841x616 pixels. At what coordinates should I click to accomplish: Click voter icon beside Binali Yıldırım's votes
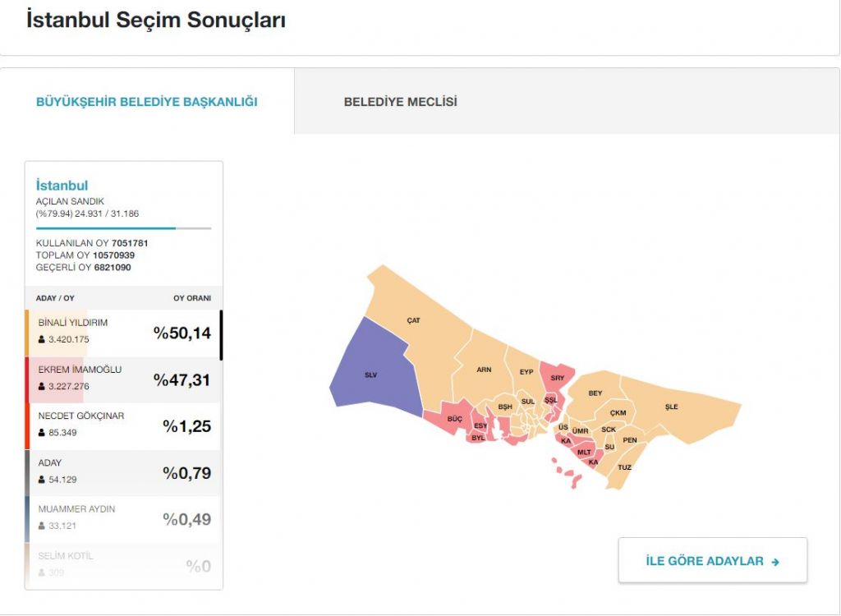pos(42,339)
